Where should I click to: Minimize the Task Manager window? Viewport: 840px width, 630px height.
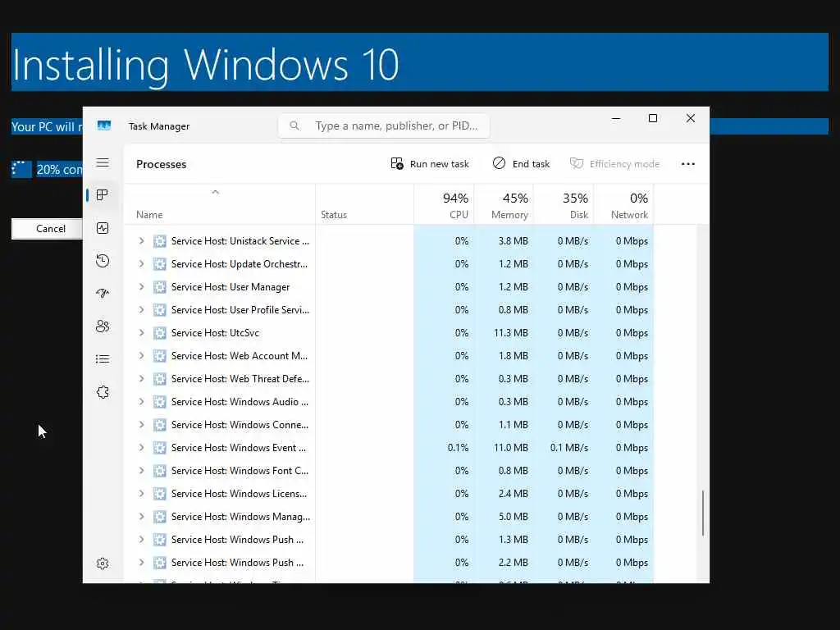[616, 118]
